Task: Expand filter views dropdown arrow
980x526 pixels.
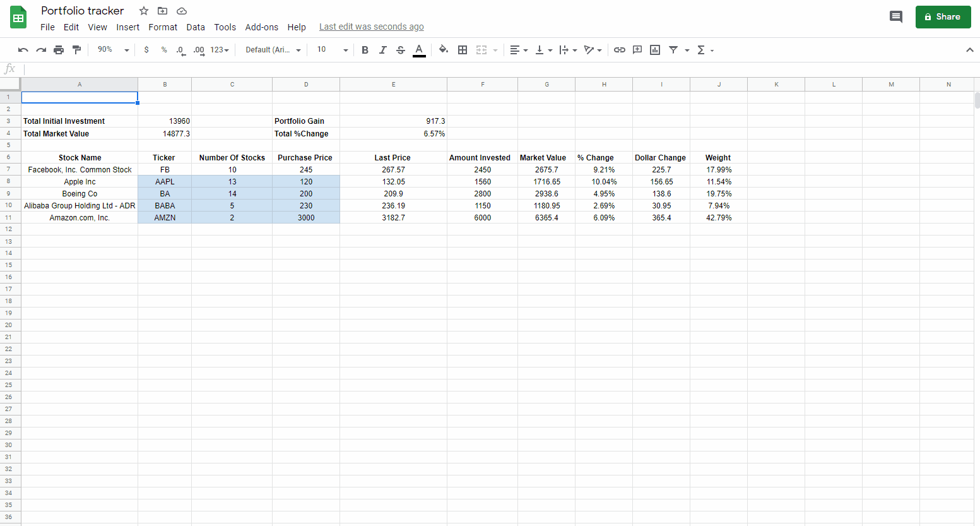Action: pos(687,51)
